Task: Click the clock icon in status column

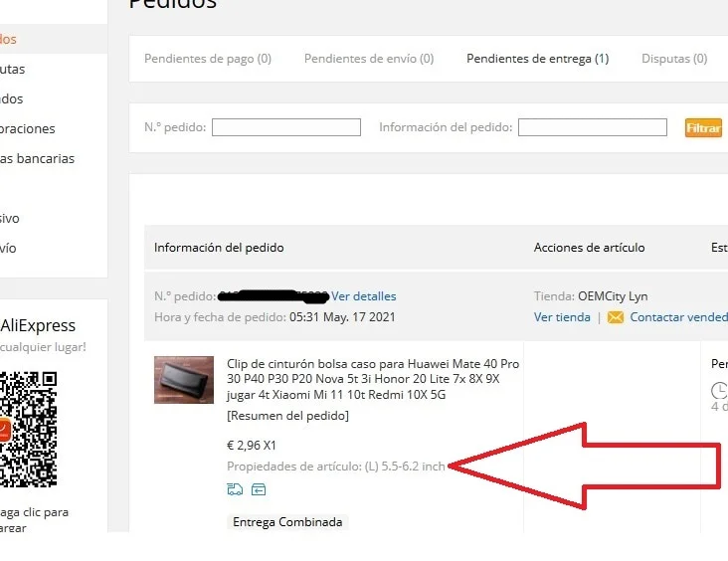Action: point(719,390)
